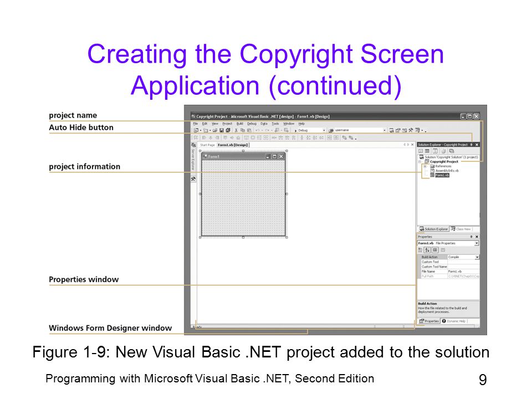This screenshot has width=532, height=399.
Task: Click View Code icon in Solution Explorer
Action: tap(421, 151)
